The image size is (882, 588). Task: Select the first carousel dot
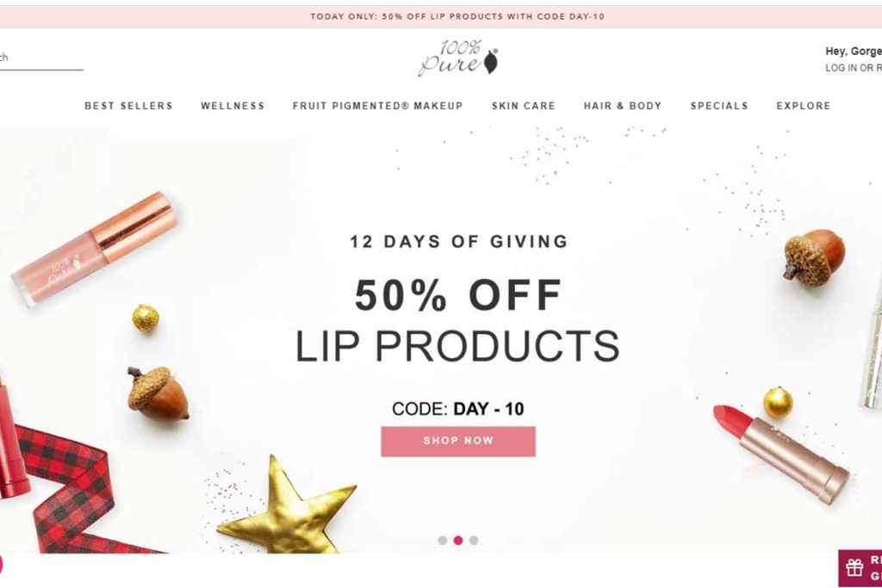pos(443,540)
